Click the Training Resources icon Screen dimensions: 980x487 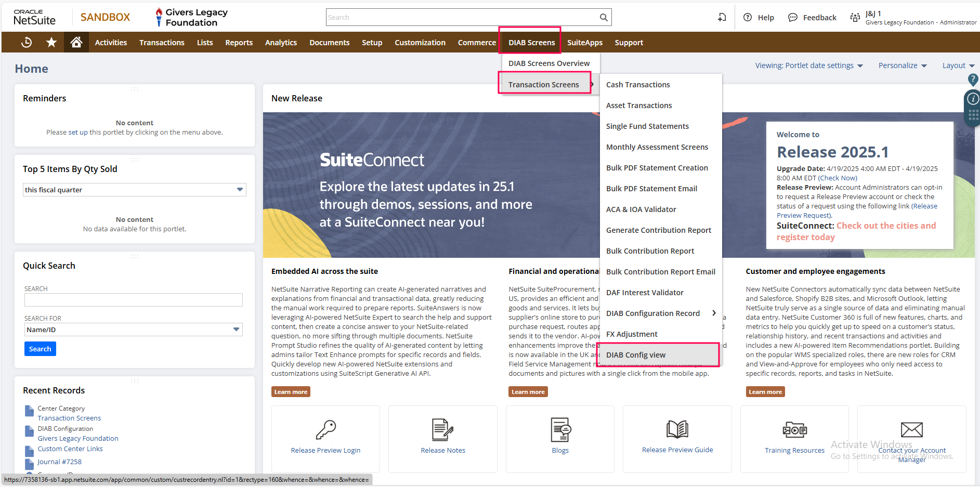(x=794, y=430)
